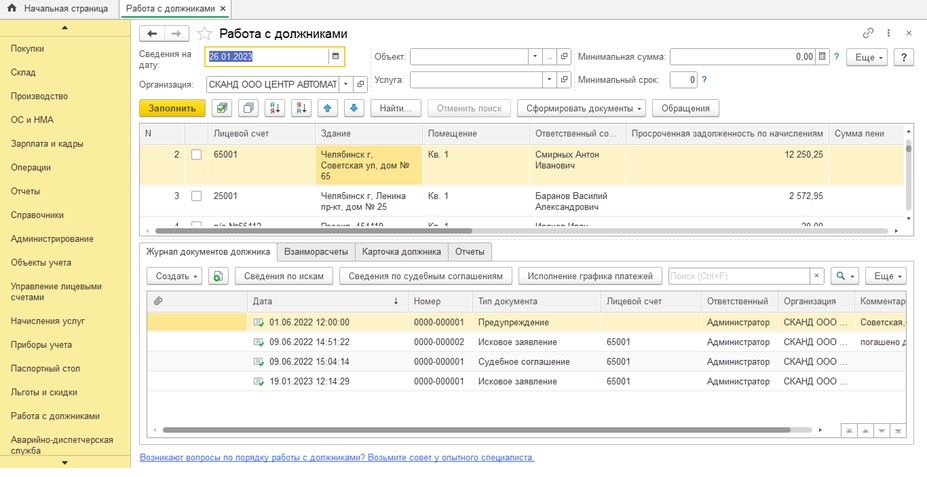Click the green refresh icon beside Создать
927x477 pixels.
(219, 276)
